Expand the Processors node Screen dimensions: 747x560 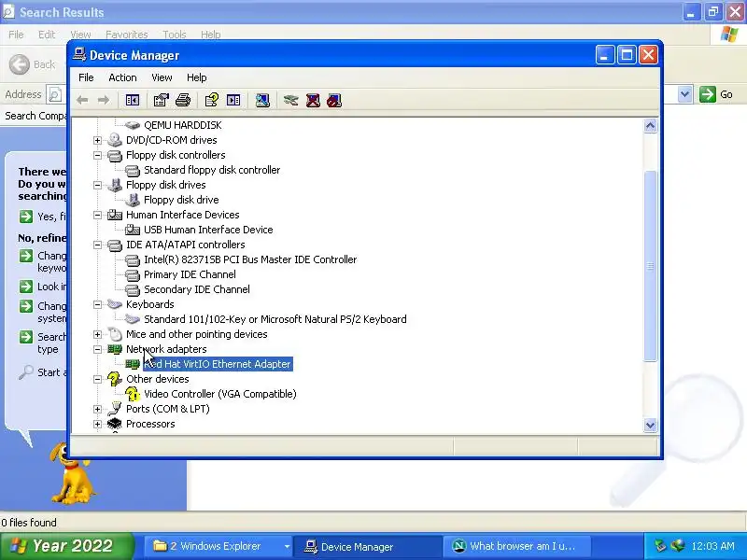pyautogui.click(x=98, y=425)
